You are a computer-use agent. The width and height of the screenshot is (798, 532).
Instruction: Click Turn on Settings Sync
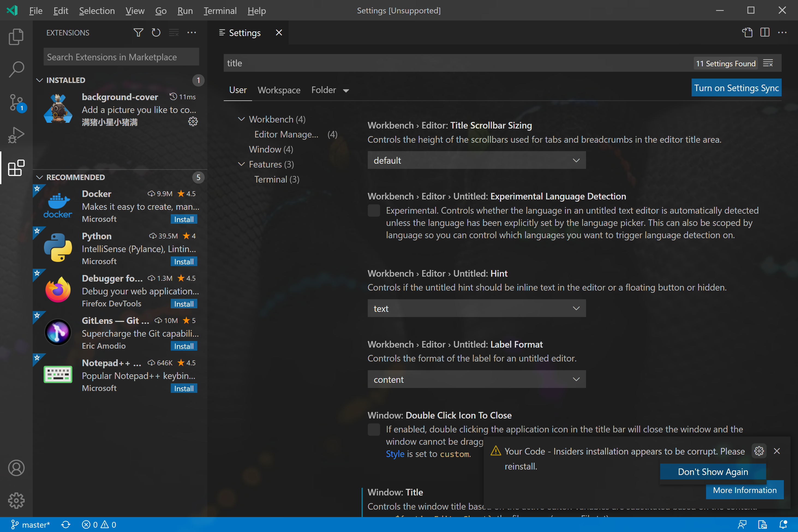coord(736,88)
